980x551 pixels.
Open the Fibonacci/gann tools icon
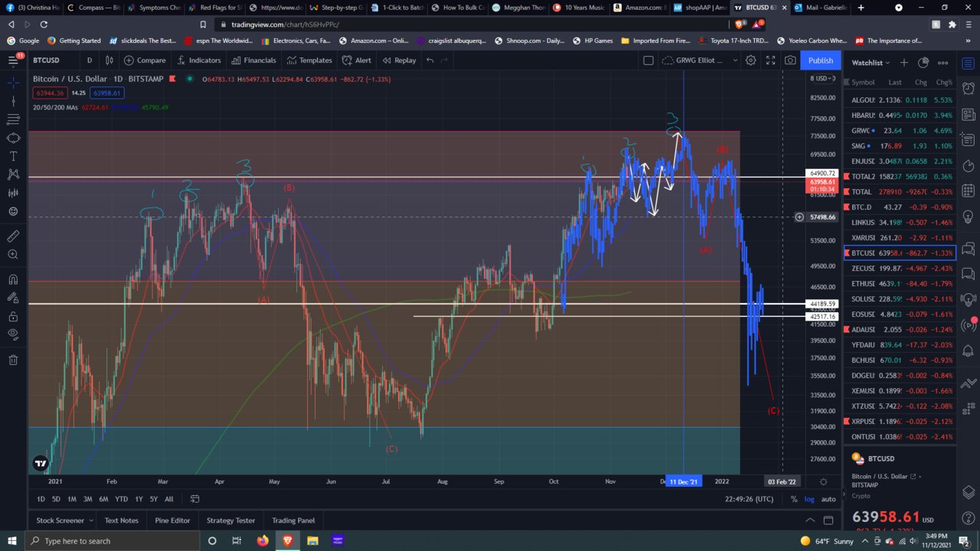pos(13,119)
